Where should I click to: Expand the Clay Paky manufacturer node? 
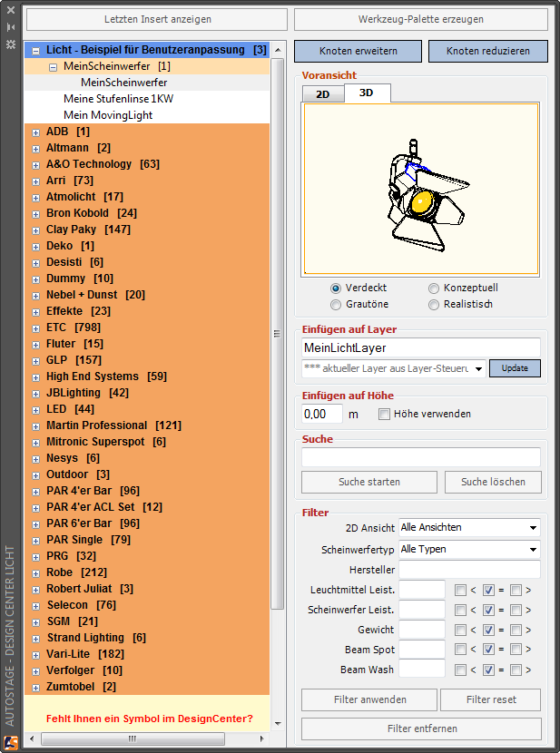(34, 230)
